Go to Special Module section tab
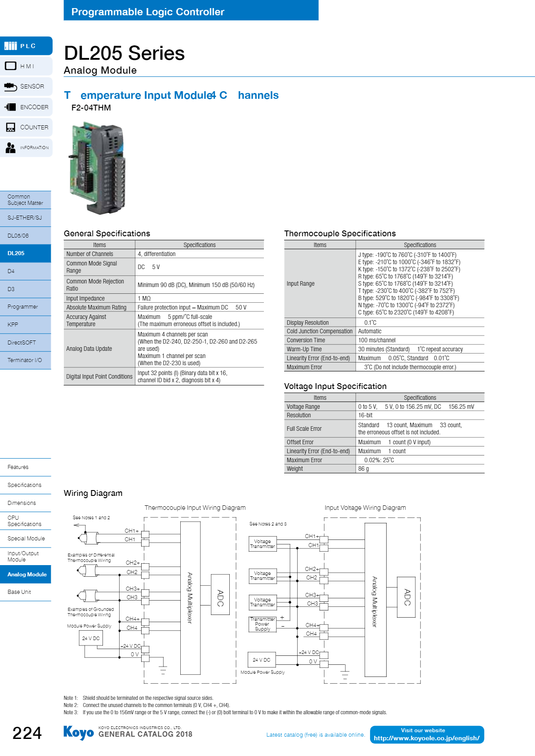This screenshot has height=756, width=535. [x=26, y=539]
